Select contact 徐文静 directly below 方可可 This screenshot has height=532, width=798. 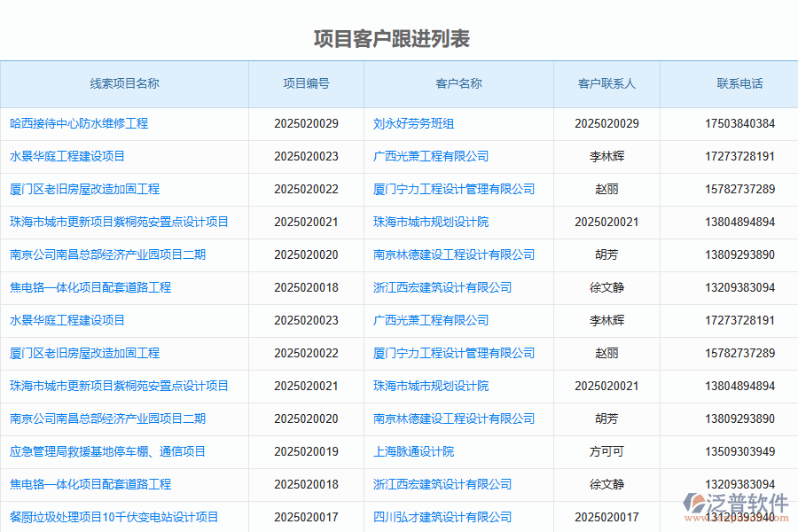pos(606,484)
